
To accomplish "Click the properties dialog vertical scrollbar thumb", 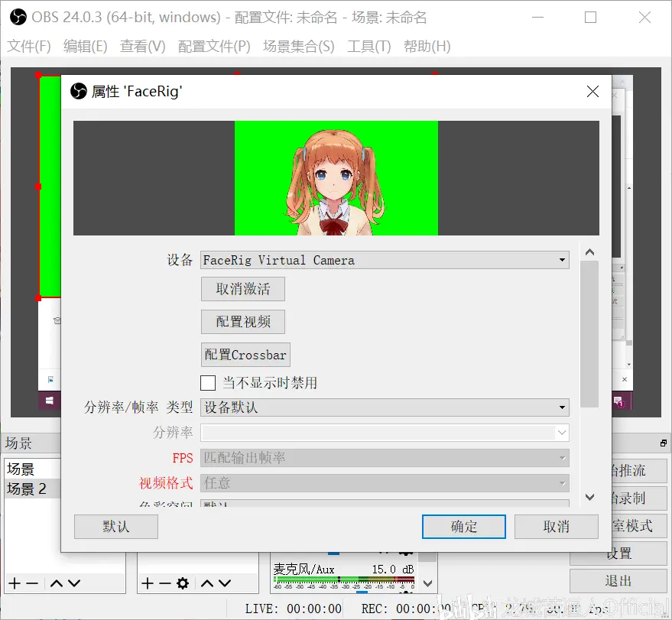I will tap(589, 334).
